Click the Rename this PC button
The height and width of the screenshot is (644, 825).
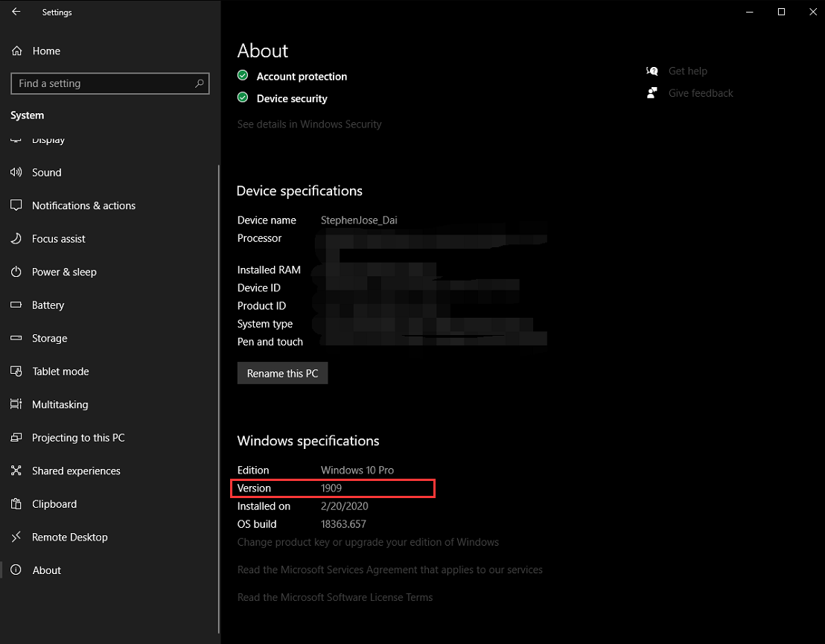coord(282,373)
